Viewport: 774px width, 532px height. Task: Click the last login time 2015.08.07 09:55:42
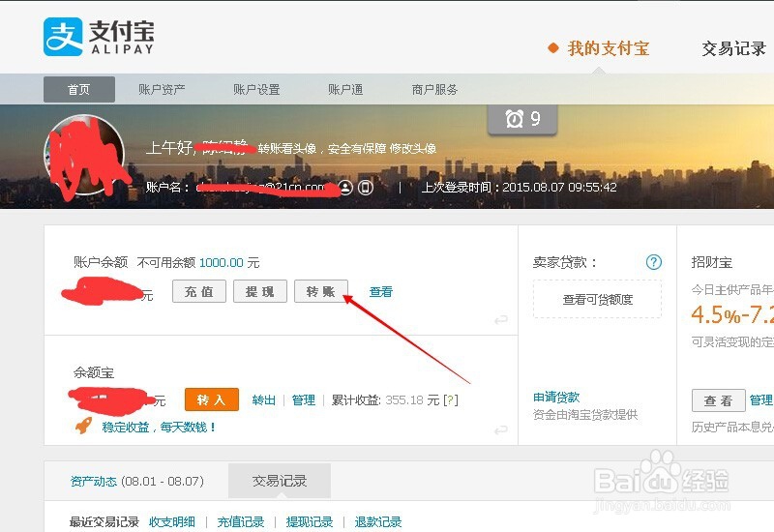click(x=559, y=188)
